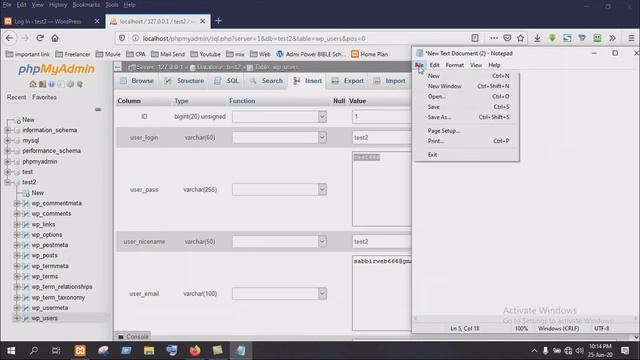Viewport: 640px width, 360px height.
Task: Open the Function dropdown for user_pass
Action: pyautogui.click(x=280, y=189)
